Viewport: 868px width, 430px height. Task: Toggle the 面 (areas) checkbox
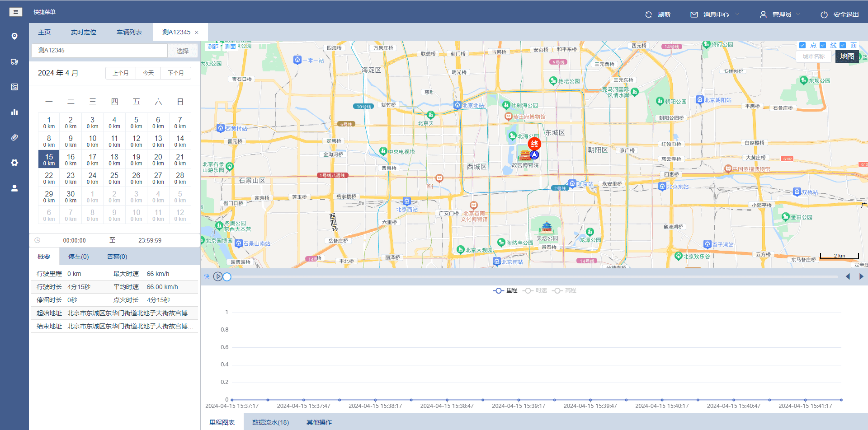(843, 45)
